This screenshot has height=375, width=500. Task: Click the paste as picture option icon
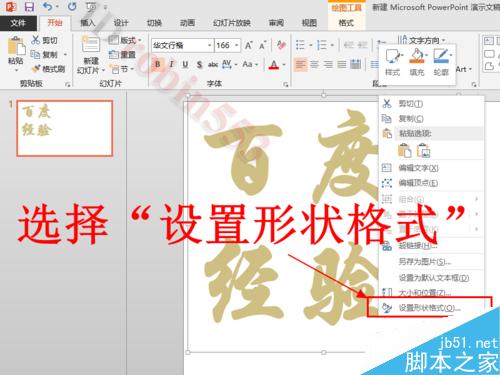pyautogui.click(x=423, y=151)
